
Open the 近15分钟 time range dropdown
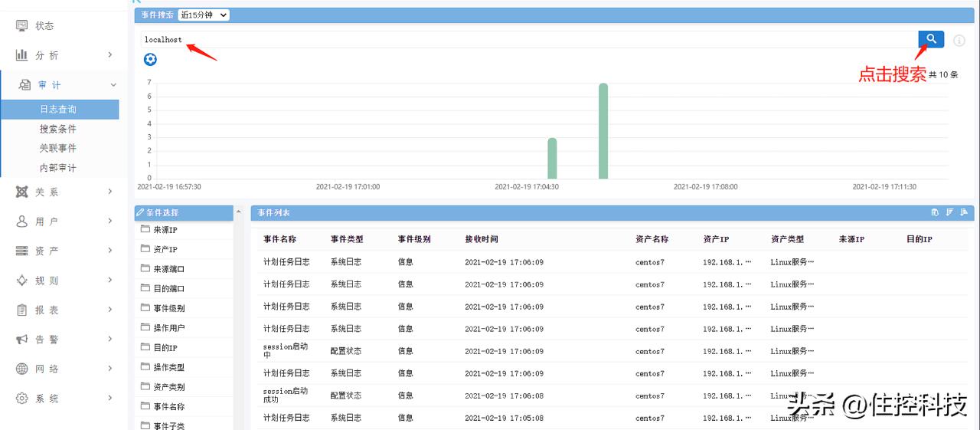pyautogui.click(x=203, y=15)
